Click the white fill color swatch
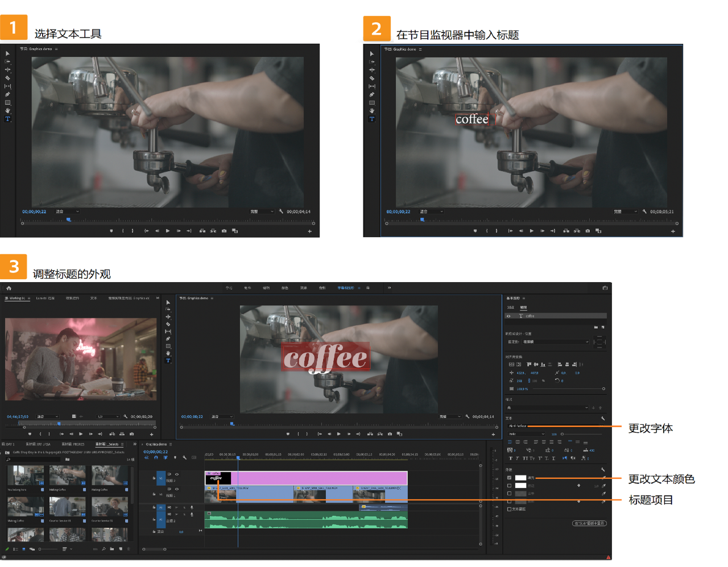This screenshot has height=567, width=728. 520,478
